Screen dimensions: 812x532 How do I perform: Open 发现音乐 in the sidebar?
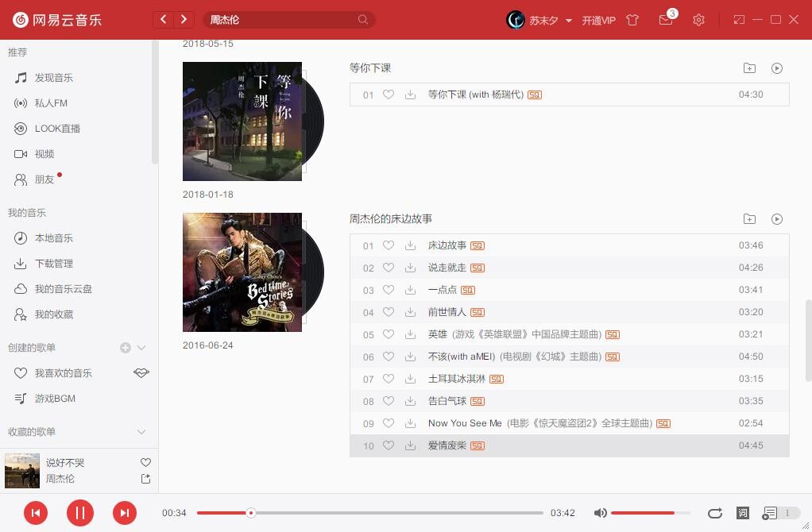(53, 78)
